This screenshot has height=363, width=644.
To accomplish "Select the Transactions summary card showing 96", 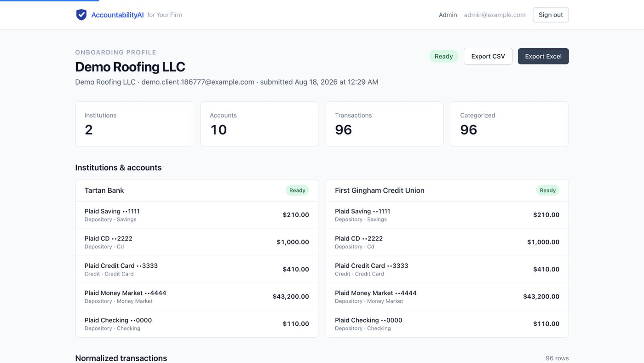I will [385, 124].
